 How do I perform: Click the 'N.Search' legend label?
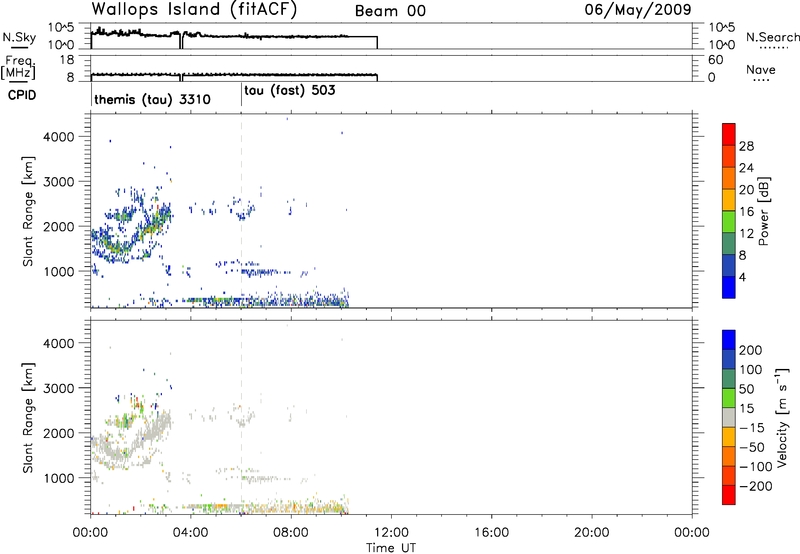click(772, 37)
